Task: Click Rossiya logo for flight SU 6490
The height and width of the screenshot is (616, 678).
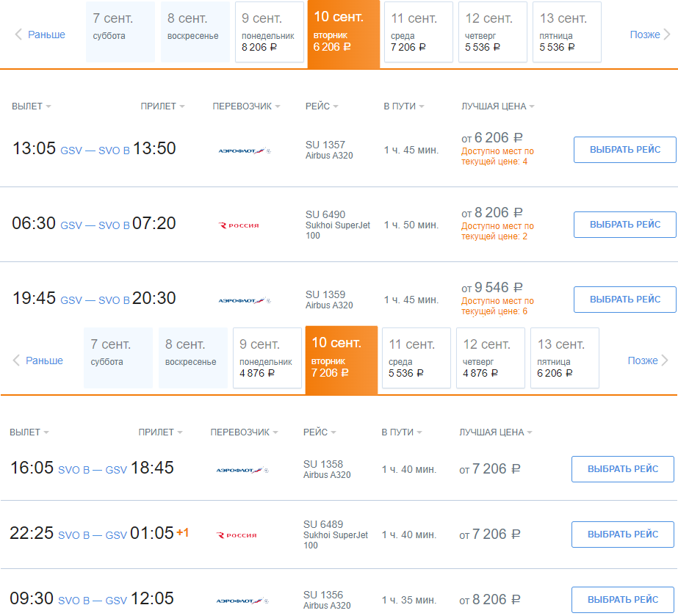Action: coord(239,225)
